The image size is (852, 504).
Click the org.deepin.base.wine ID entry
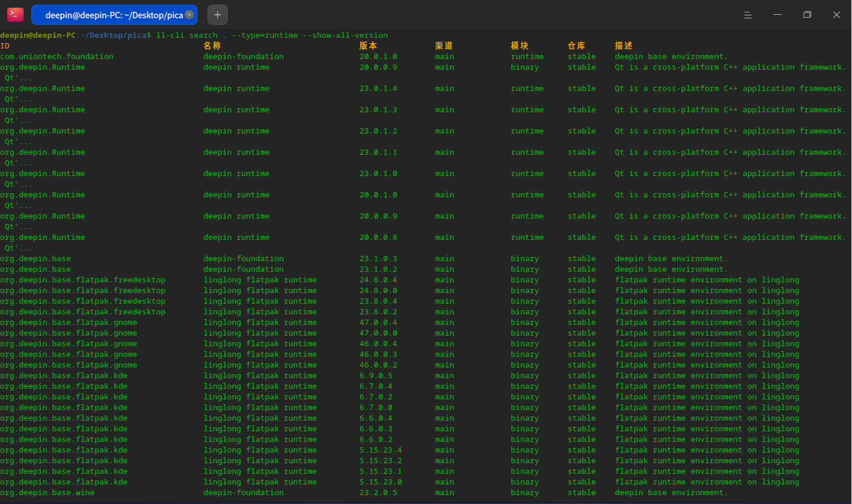(x=47, y=493)
